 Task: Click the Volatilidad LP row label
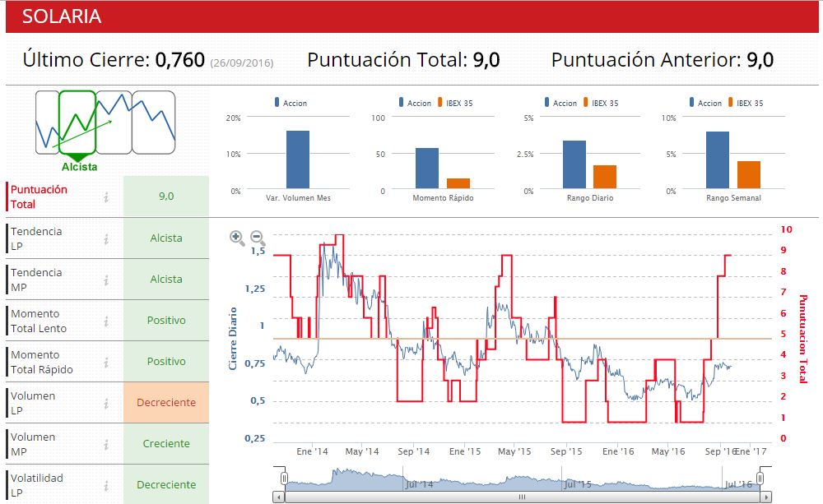click(x=37, y=485)
